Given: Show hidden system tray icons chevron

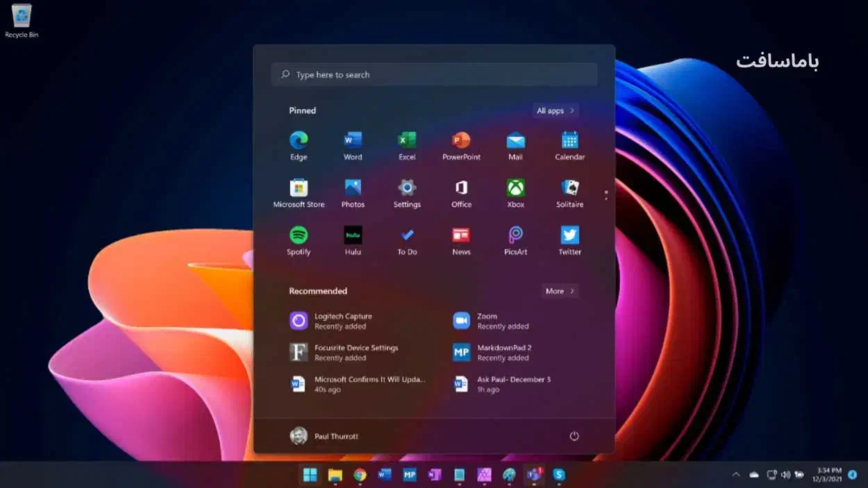Looking at the screenshot, I should [736, 475].
